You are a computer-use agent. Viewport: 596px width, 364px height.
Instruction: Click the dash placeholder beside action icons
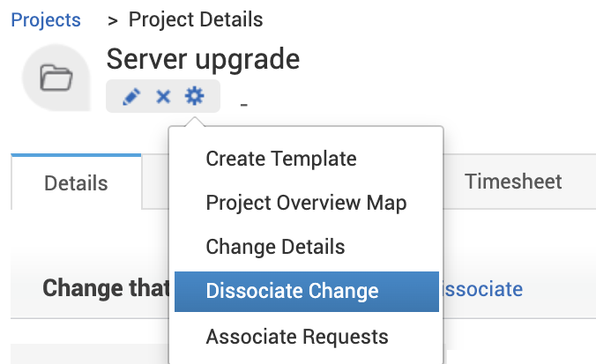pyautogui.click(x=243, y=106)
